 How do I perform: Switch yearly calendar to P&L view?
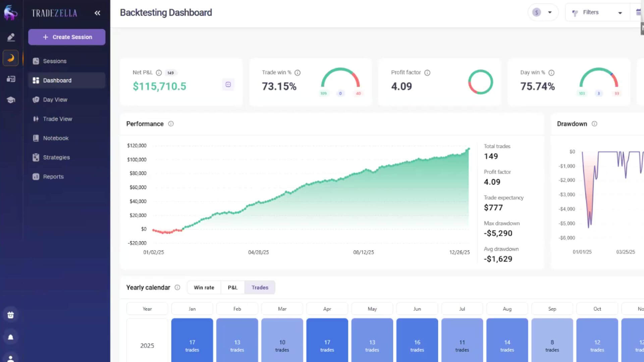coord(232,288)
